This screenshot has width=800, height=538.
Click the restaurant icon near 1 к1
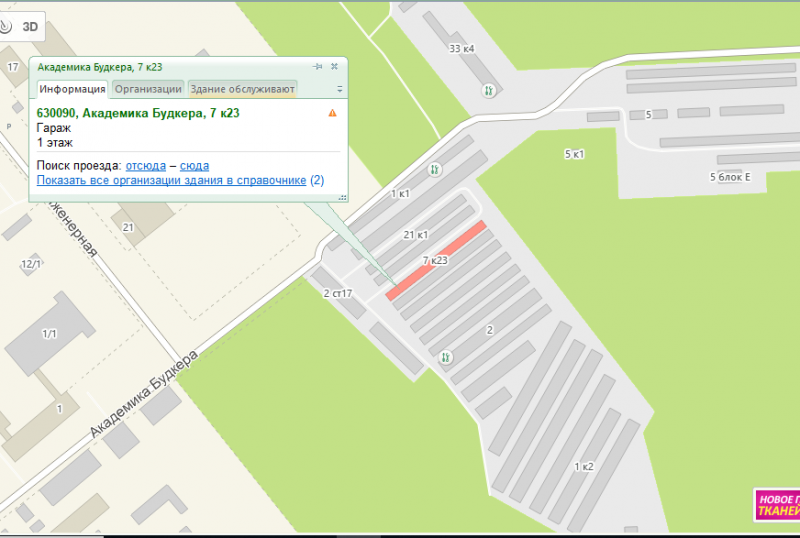coord(434,169)
